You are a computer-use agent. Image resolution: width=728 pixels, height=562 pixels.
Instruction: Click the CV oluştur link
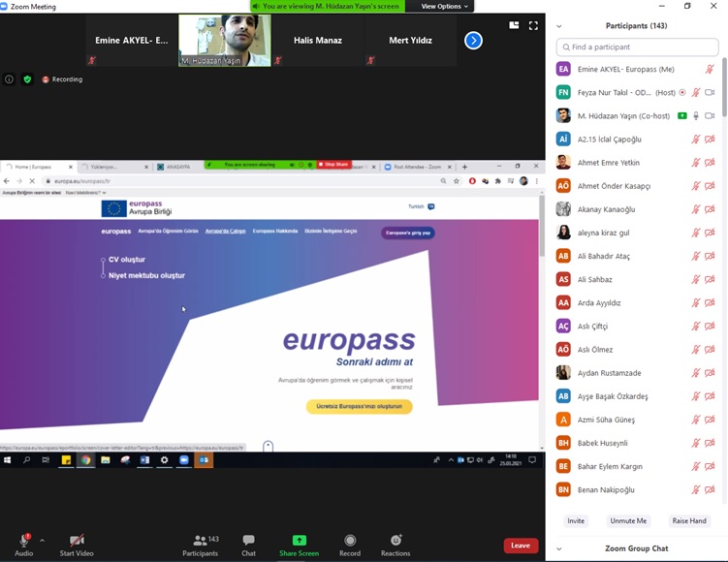(127, 260)
